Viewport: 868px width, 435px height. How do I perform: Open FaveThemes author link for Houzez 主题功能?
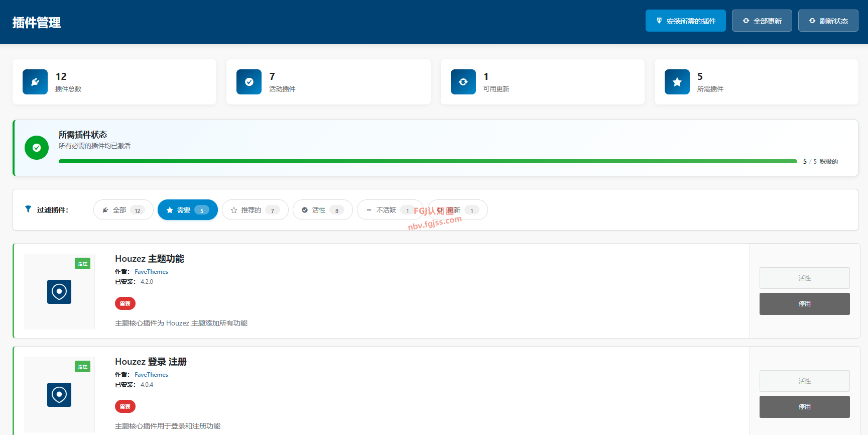point(151,272)
